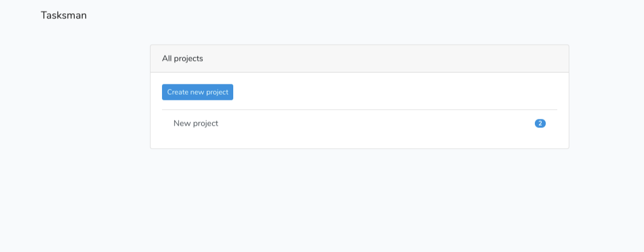Select the badge next to New project

pos(540,123)
